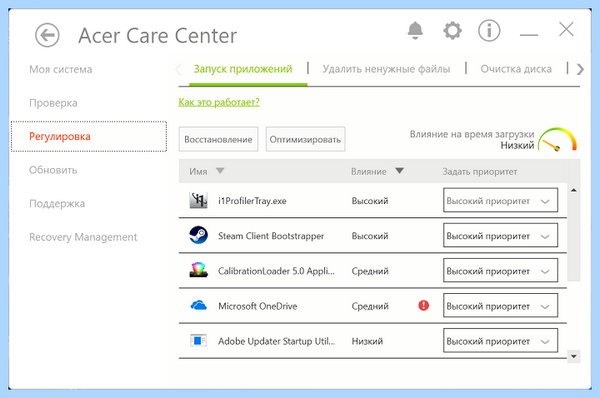This screenshot has width=600, height=398.
Task: Click the Acer Care Center title
Action: tap(158, 36)
